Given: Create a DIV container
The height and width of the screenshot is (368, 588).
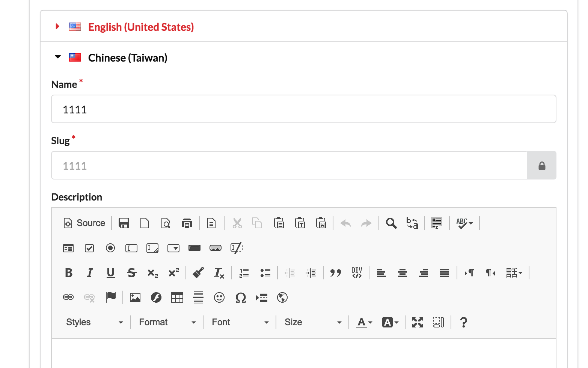Looking at the screenshot, I should [357, 273].
